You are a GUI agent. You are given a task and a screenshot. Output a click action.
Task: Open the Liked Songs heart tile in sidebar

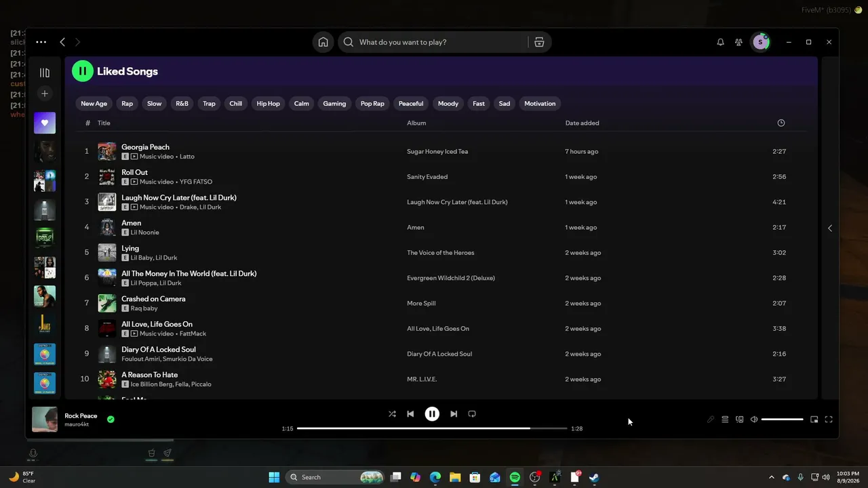coord(45,123)
